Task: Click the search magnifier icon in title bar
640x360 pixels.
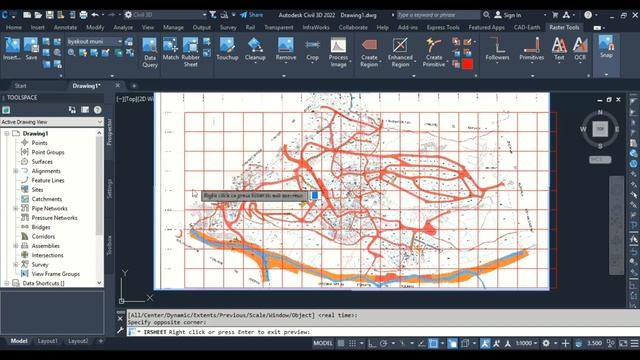Action: tap(486, 15)
